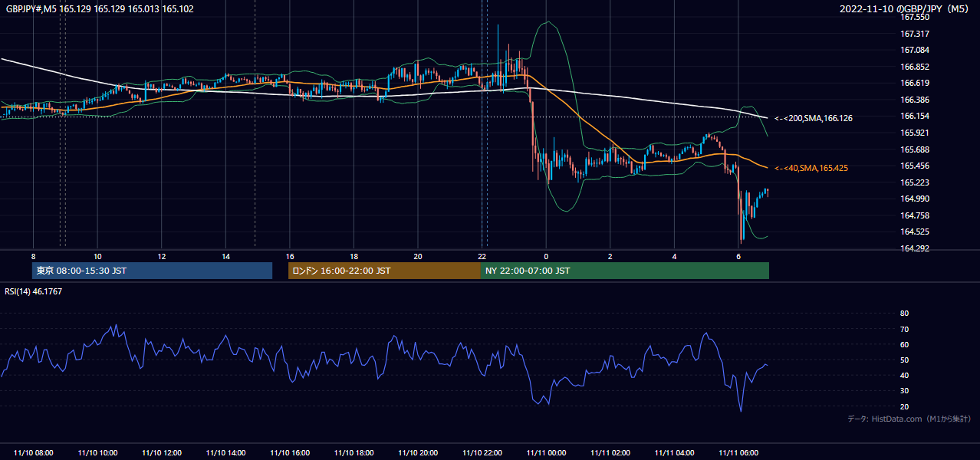Click the bottom date label 11/10 20:00
This screenshot has height=460, width=980.
coord(418,453)
